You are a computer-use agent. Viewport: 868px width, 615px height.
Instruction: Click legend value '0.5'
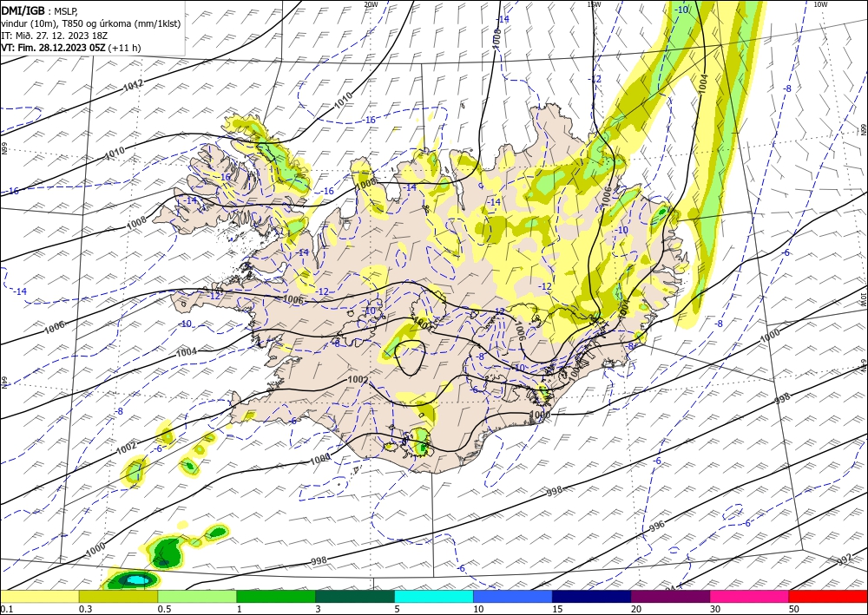[164, 609]
